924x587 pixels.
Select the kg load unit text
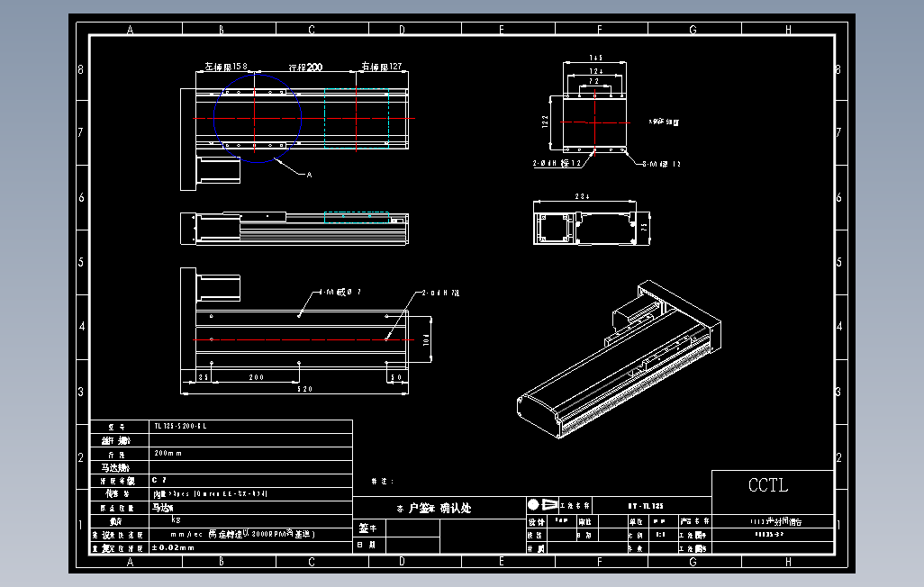click(x=176, y=519)
